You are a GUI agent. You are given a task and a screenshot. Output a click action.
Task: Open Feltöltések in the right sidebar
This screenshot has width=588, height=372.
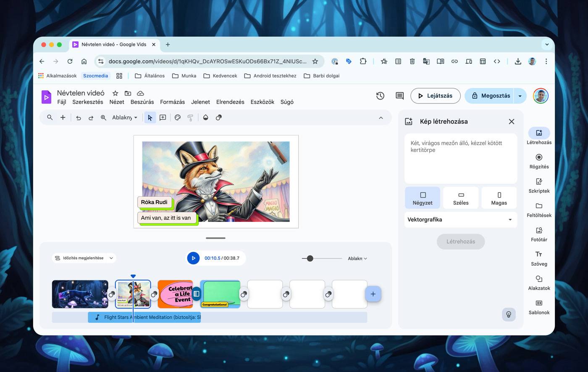[539, 210]
